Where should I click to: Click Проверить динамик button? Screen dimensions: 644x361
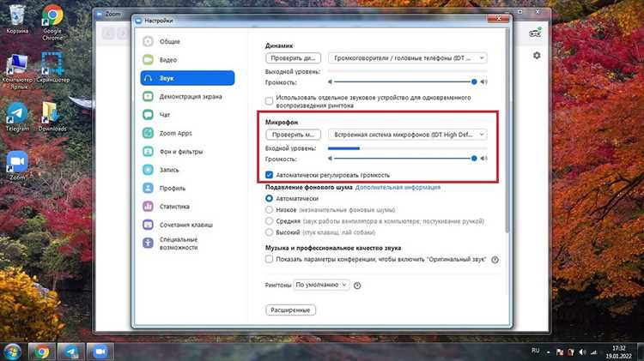point(294,58)
